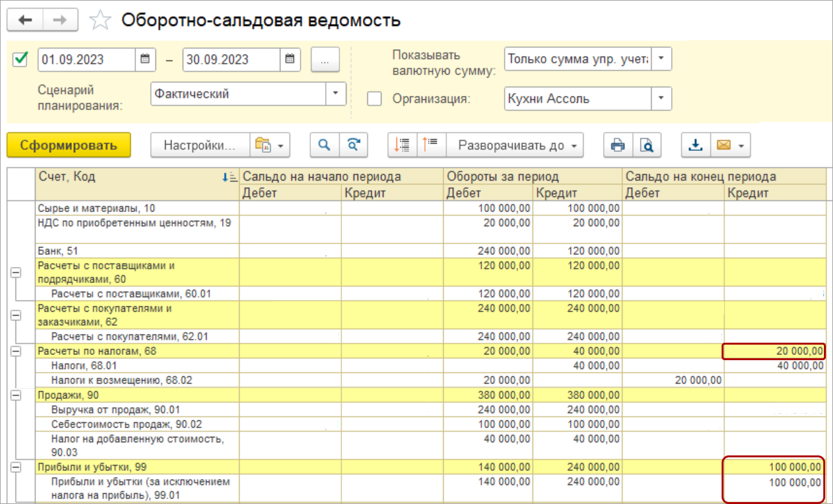
Task: Open calendar for start date 01.09.2023
Action: (145, 59)
